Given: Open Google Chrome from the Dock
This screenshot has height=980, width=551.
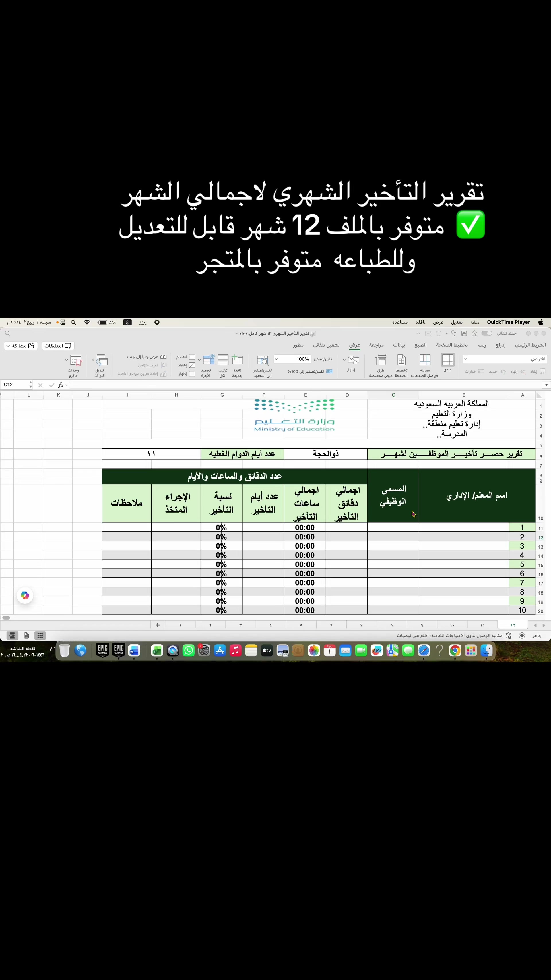Looking at the screenshot, I should (x=455, y=651).
